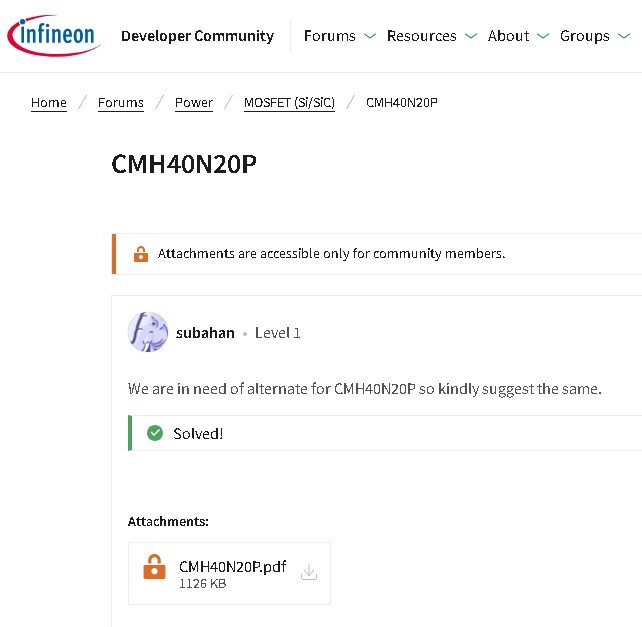The height and width of the screenshot is (627, 642).
Task: Go to Developer Community home
Action: (197, 36)
